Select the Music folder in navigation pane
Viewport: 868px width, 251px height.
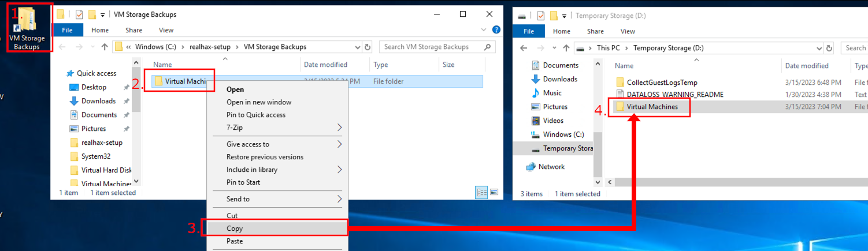point(552,93)
